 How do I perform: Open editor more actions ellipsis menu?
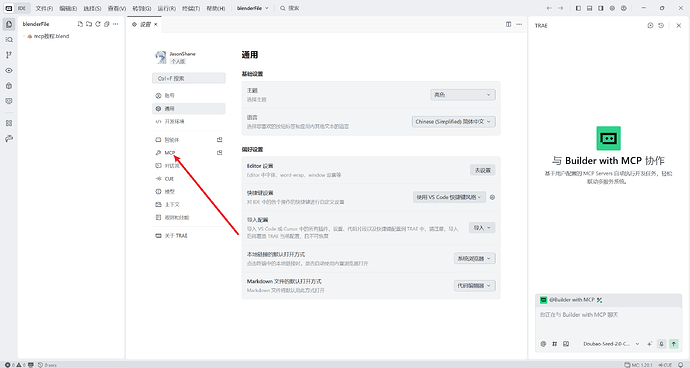tap(519, 24)
